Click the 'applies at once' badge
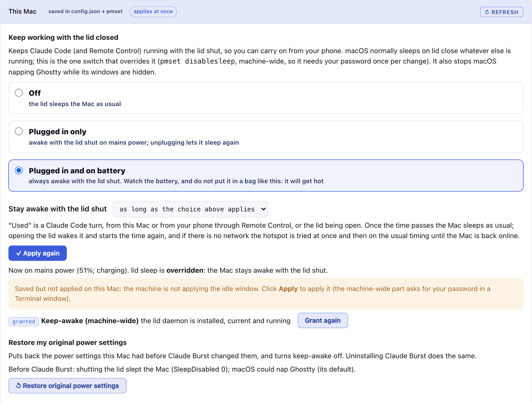 153,12
